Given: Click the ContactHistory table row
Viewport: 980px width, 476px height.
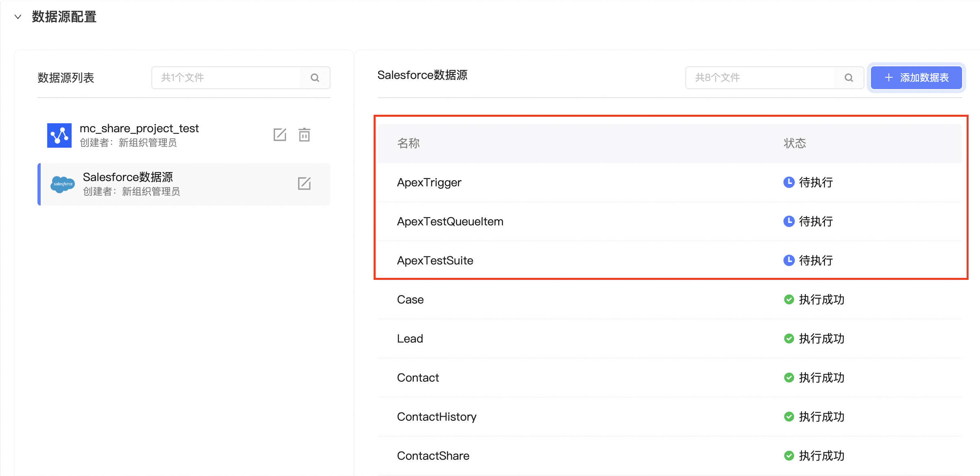Looking at the screenshot, I should click(437, 417).
